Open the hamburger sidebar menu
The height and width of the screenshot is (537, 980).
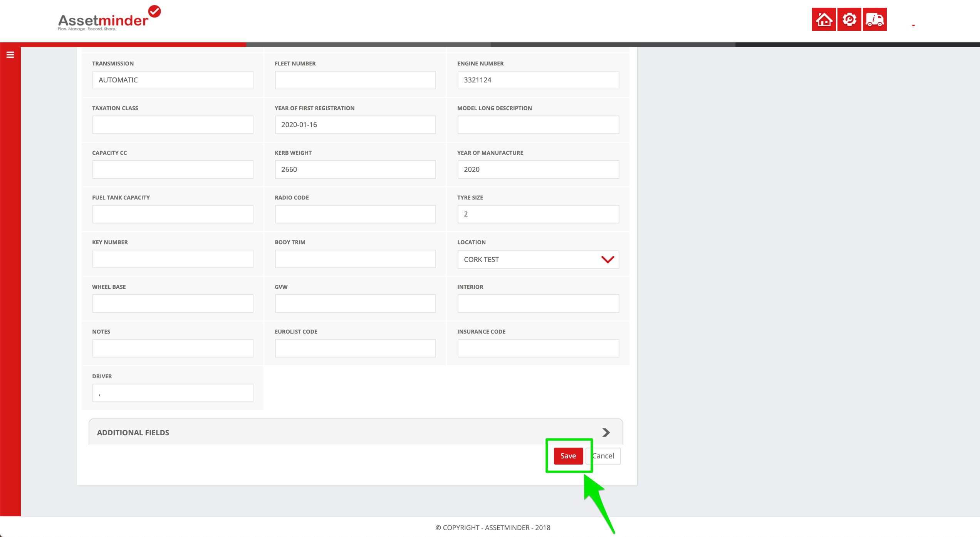pos(10,55)
